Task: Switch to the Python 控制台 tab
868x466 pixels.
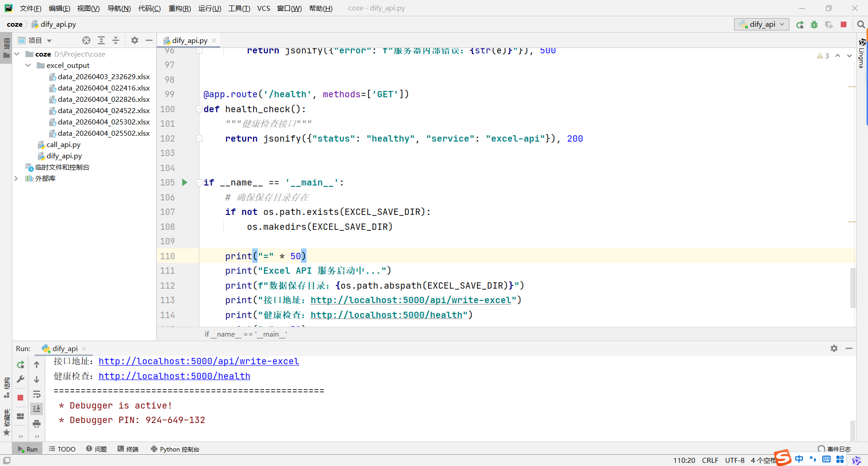Action: 175,449
